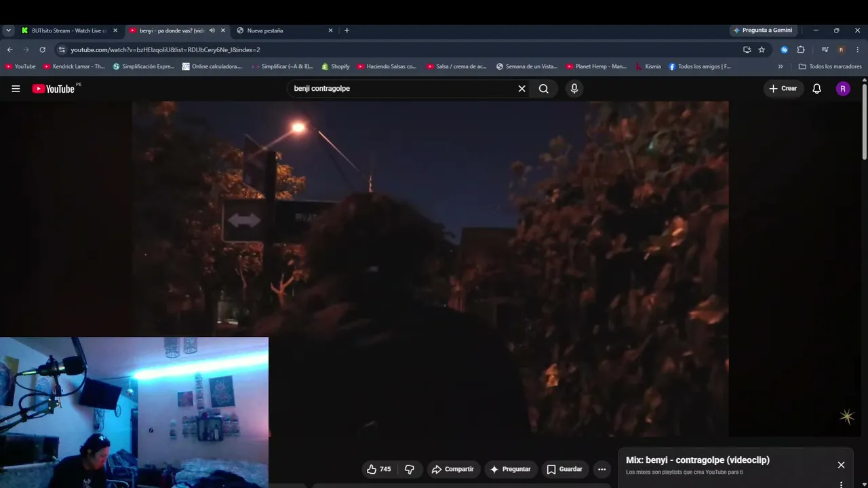Viewport: 868px width, 488px height.
Task: Open the Haciendo Salsas bookmark
Action: point(387,66)
